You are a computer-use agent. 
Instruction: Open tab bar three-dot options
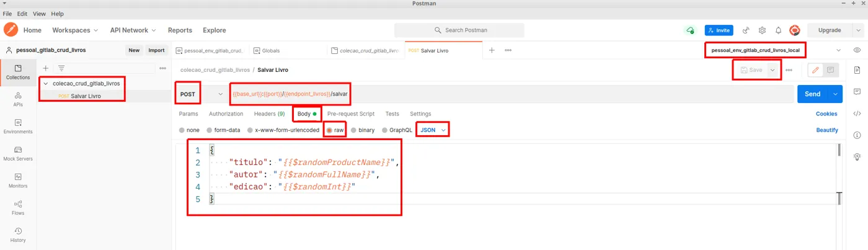tap(508, 50)
